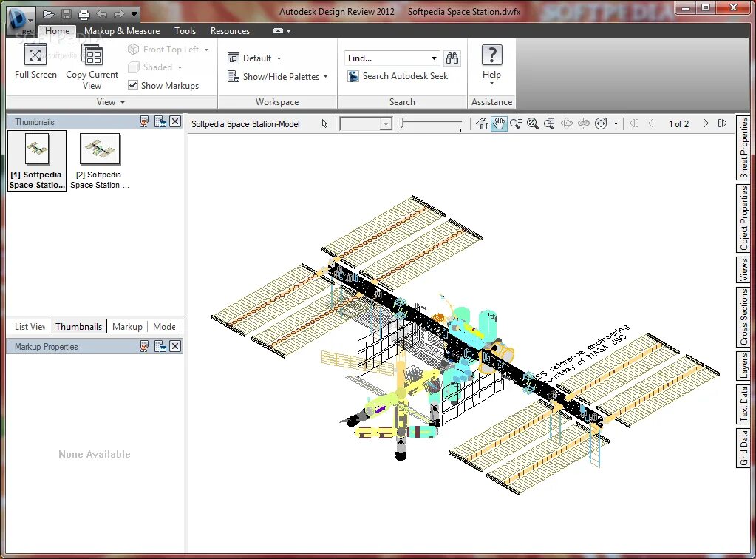Open the Cross Sections side tab
This screenshot has width=756, height=559.
743,317
